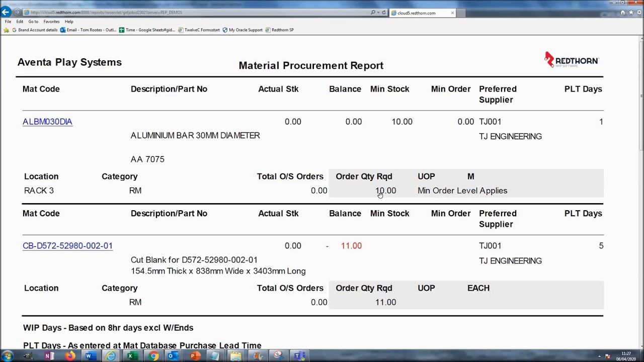
Task: Open the Email - Tom Rootes bookmark
Action: 89,30
